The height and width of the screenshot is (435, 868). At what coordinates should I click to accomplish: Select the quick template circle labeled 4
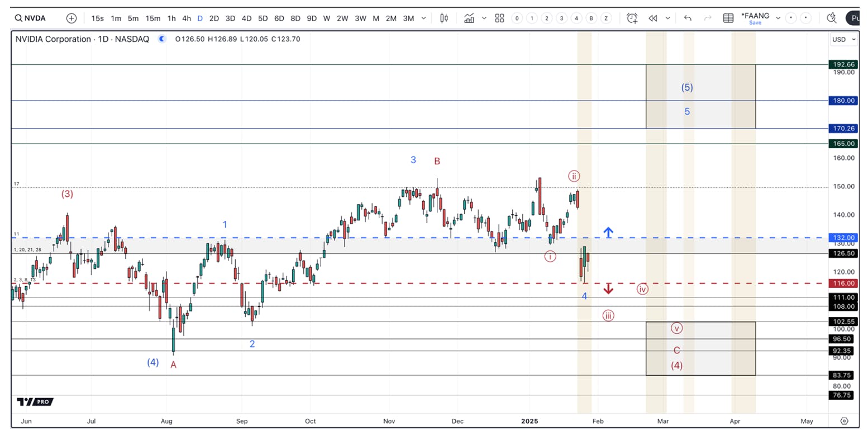point(576,18)
